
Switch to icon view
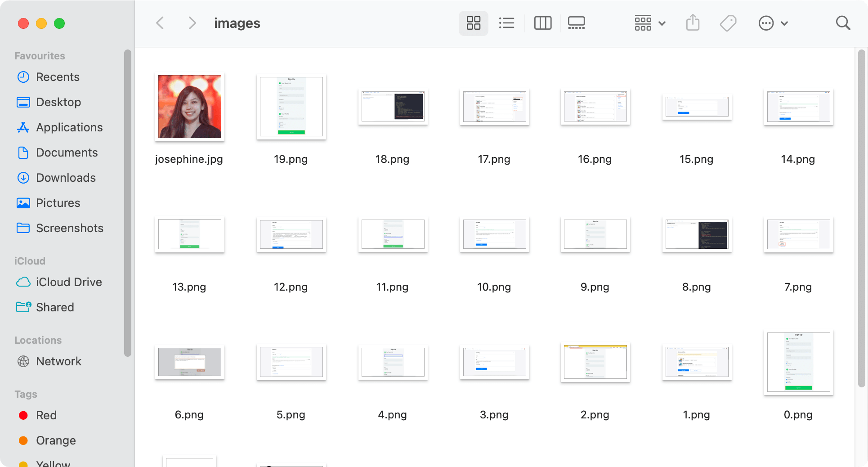473,23
